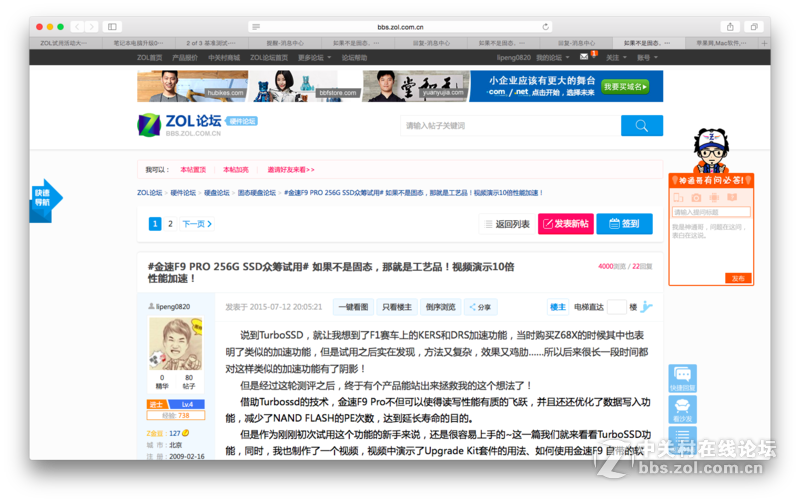This screenshot has height=502, width=800.
Task: Show all tabs overview button
Action: (x=754, y=27)
